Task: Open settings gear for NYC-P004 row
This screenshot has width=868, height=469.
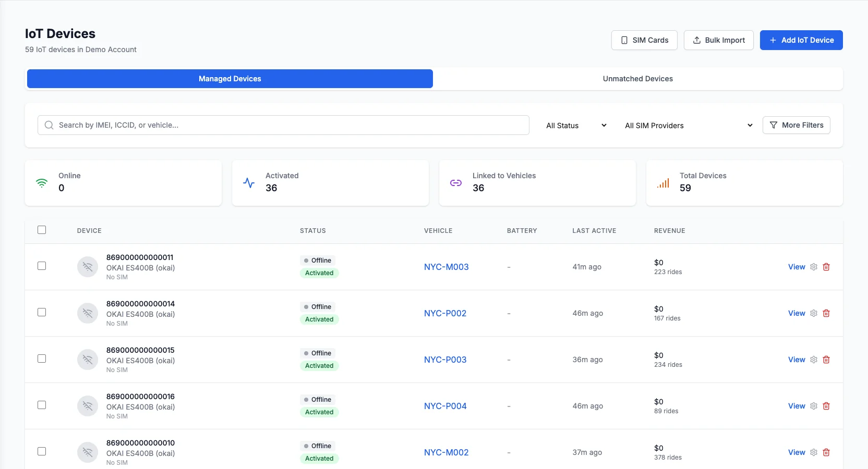Action: (814, 406)
